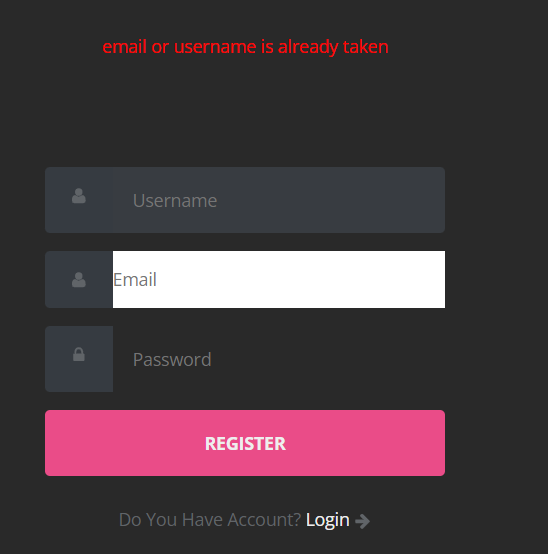The height and width of the screenshot is (554, 548).
Task: Click the pink REGISTER button label
Action: pyautogui.click(x=245, y=444)
